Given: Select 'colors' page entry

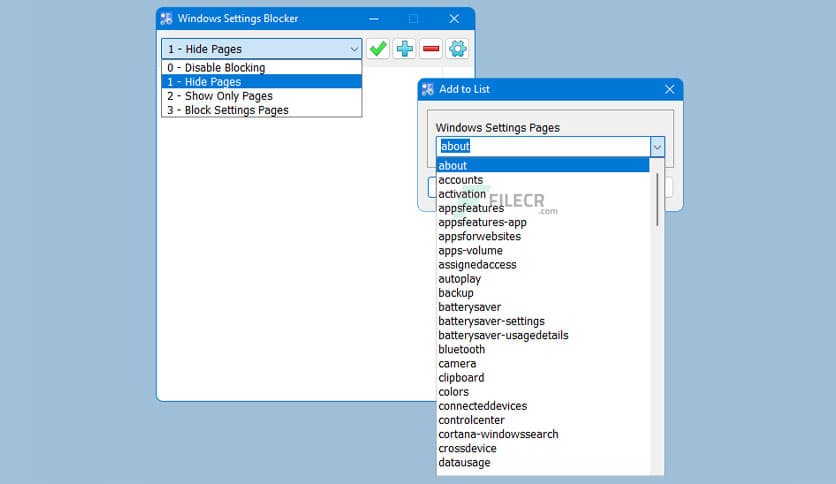Looking at the screenshot, I should click(543, 392).
